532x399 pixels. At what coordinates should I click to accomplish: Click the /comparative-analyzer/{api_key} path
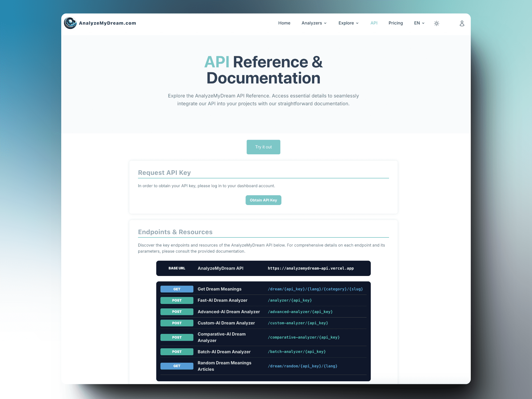click(x=304, y=337)
